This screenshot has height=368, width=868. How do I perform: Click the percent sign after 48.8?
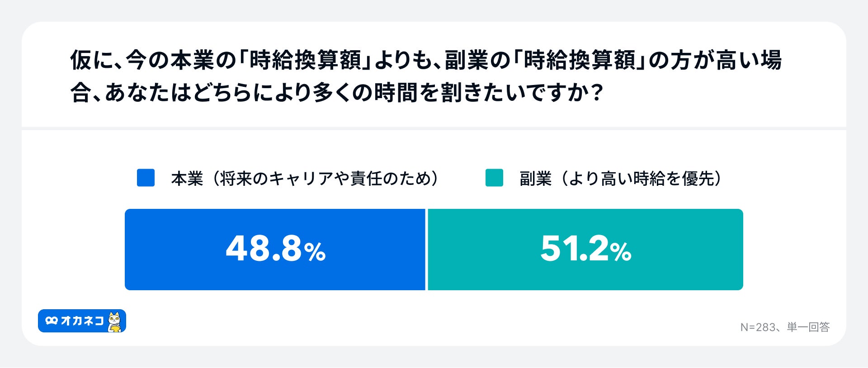point(315,252)
